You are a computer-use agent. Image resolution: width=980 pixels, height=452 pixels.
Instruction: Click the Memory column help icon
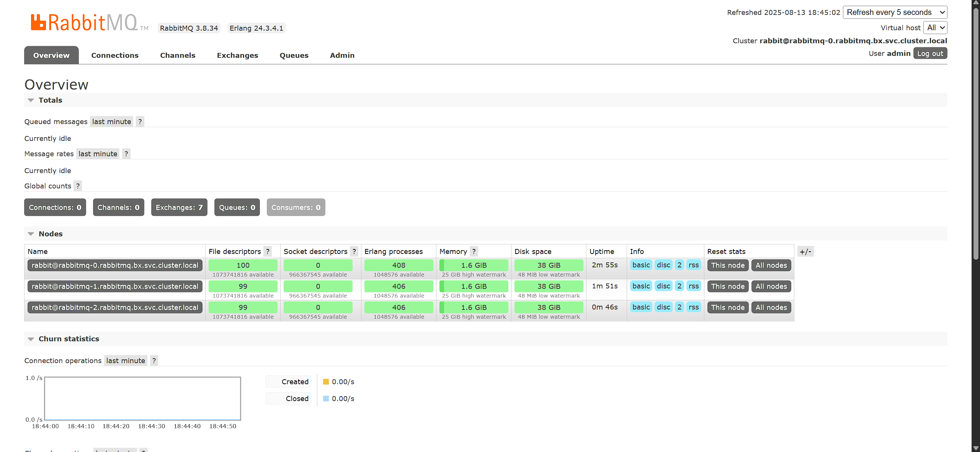tap(474, 252)
